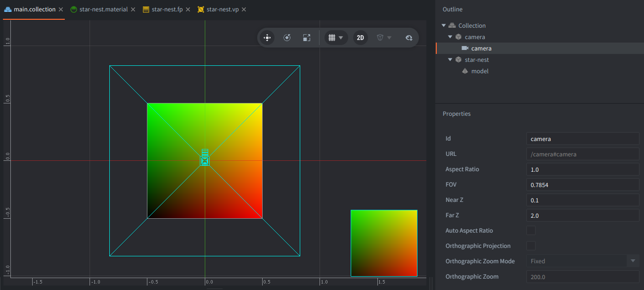Viewport: 644px width, 290px height.
Task: Edit the Aspect Ratio field
Action: (583, 170)
